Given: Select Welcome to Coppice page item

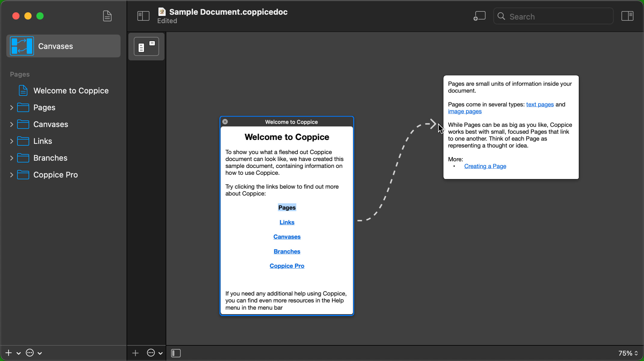Looking at the screenshot, I should coord(71,91).
